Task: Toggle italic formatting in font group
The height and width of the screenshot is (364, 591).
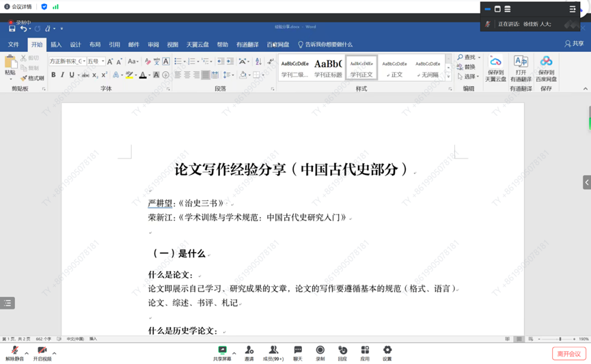Action: click(63, 75)
